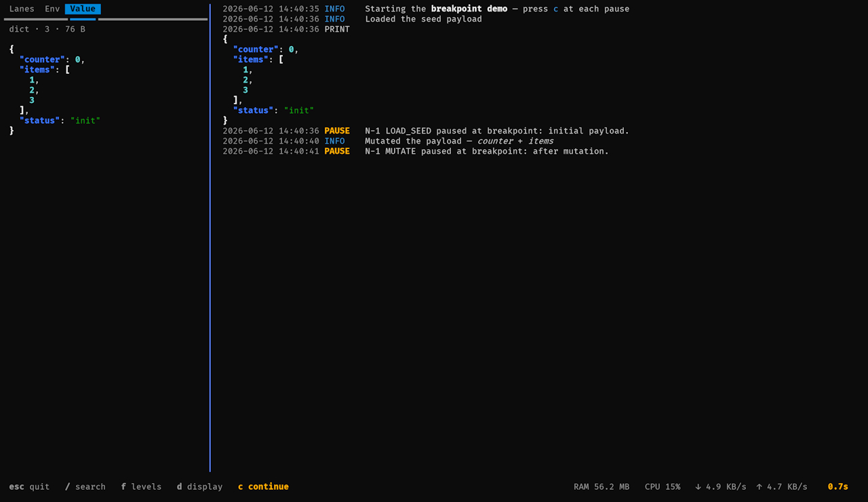Click the d display shortcut
This screenshot has height=502, width=868.
click(x=199, y=486)
